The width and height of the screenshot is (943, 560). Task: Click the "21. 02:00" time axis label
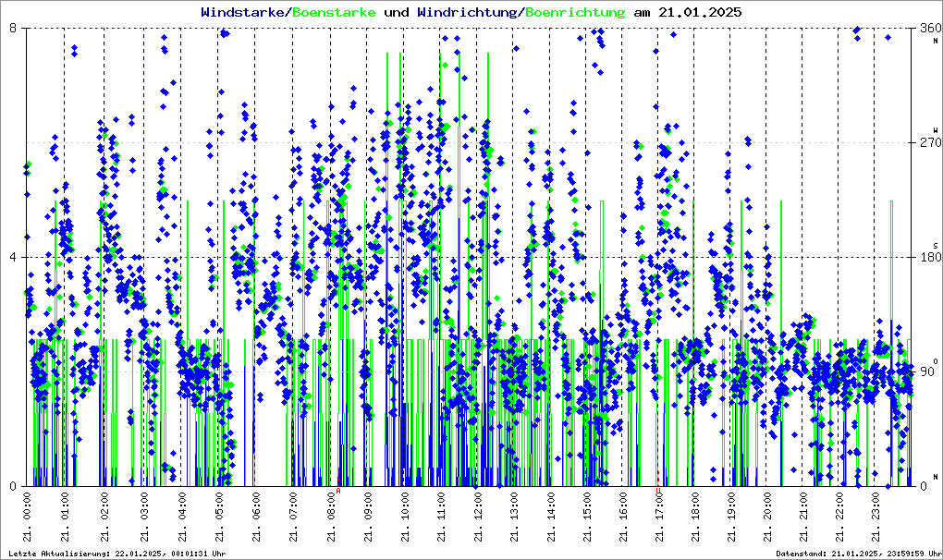pos(104,517)
